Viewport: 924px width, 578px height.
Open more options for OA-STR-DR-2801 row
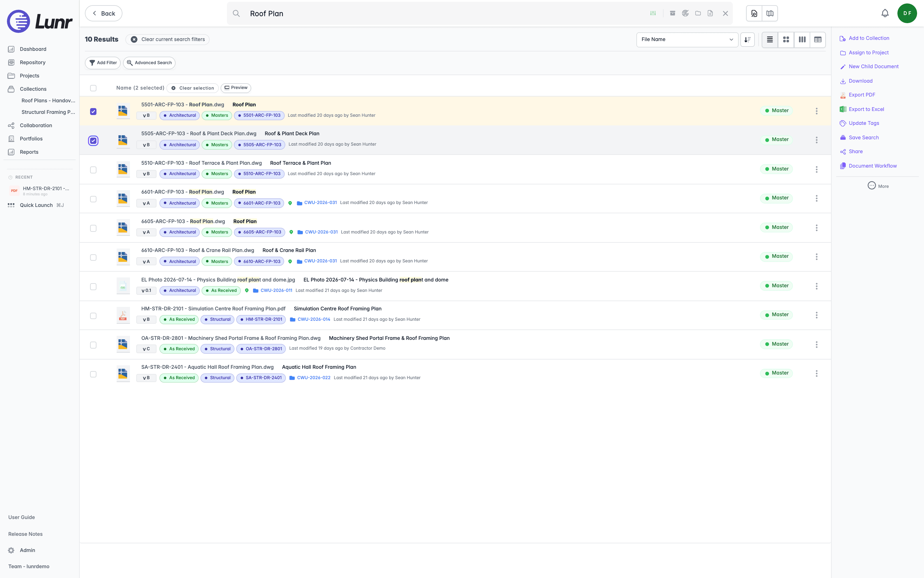(816, 344)
